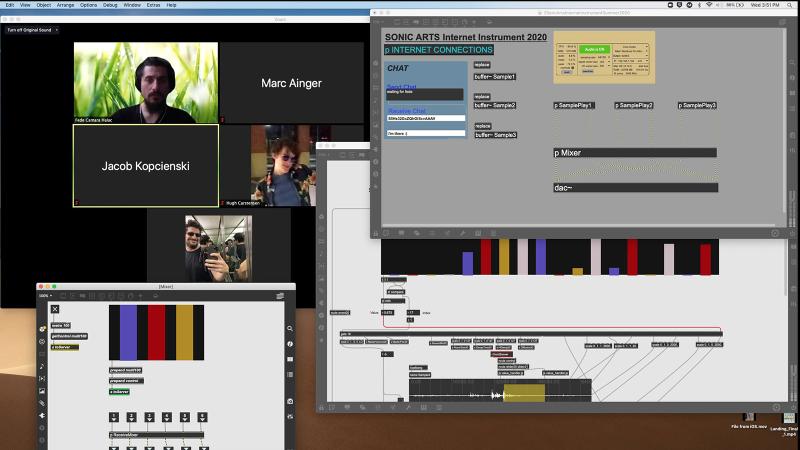Click the replace message above buffer~ Sample3
This screenshot has height=450, width=800.
pyautogui.click(x=483, y=126)
